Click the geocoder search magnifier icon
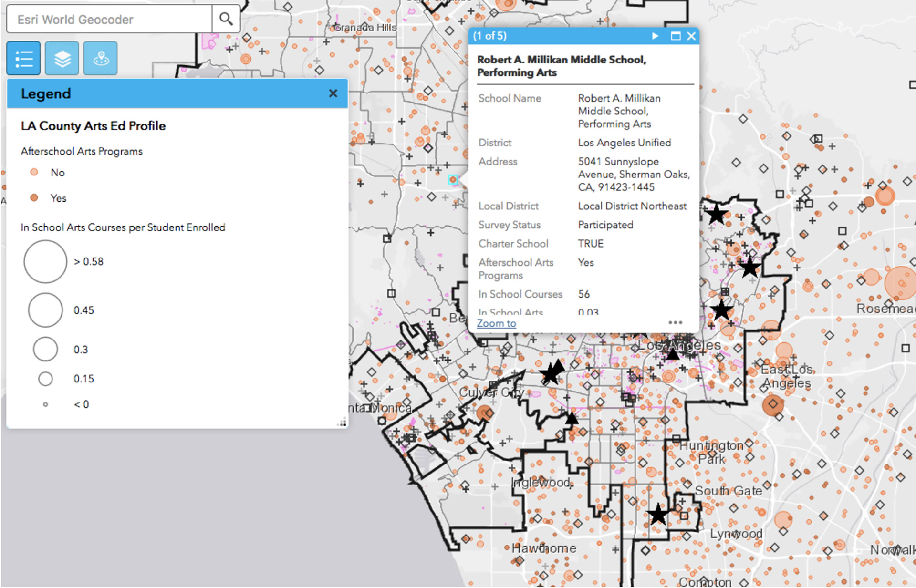 (x=226, y=19)
